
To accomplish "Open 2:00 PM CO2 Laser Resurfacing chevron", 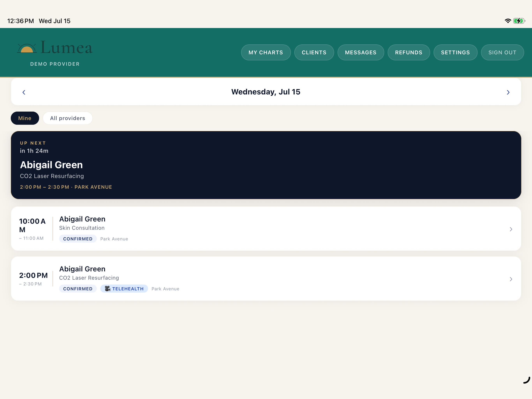I will 511,279.
